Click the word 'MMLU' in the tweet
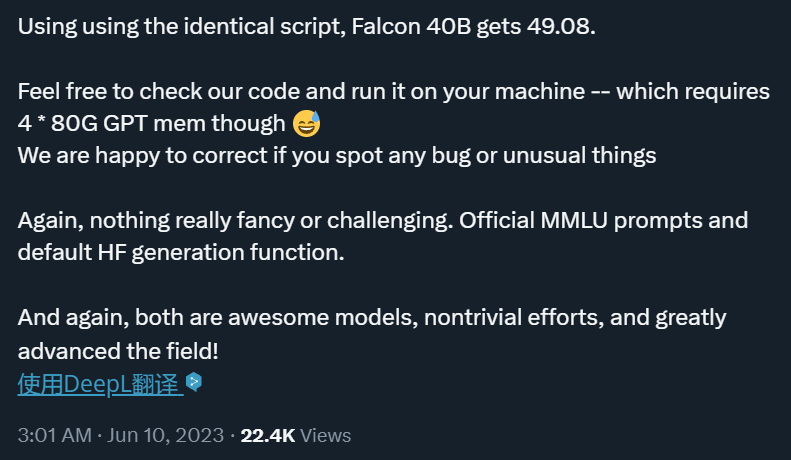This screenshot has width=791, height=460. 574,220
